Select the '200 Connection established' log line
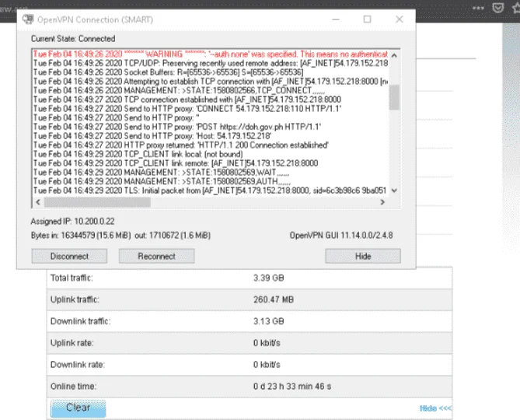 [x=181, y=145]
